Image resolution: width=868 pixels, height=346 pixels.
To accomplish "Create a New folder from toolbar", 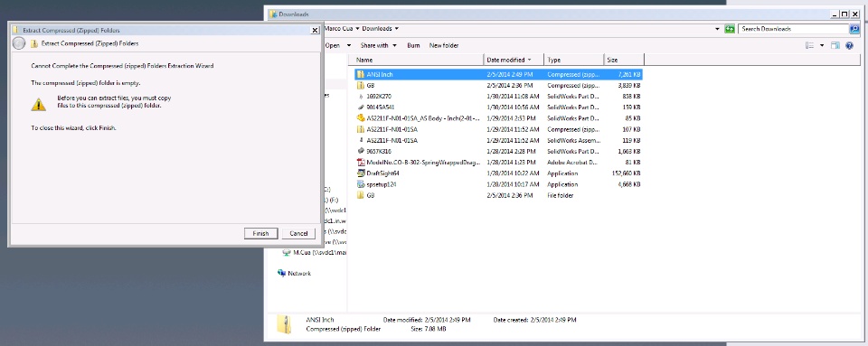I will tap(444, 45).
